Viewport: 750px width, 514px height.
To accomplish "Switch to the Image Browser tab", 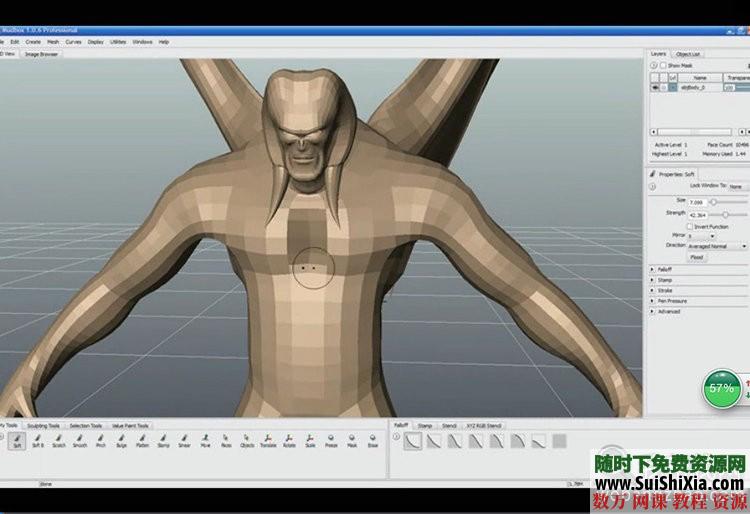I will (x=41, y=54).
